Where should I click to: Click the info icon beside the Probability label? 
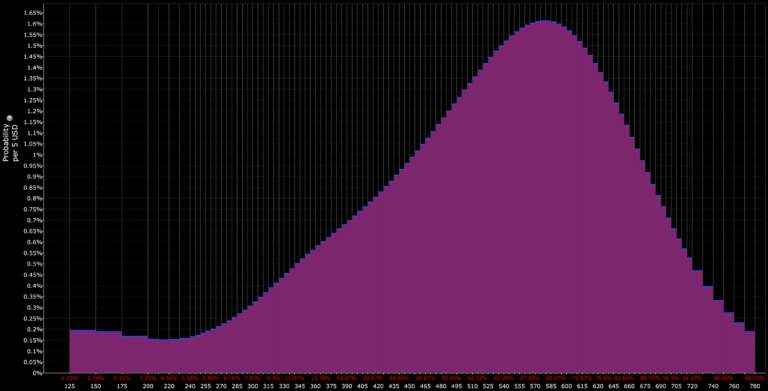[x=9, y=118]
